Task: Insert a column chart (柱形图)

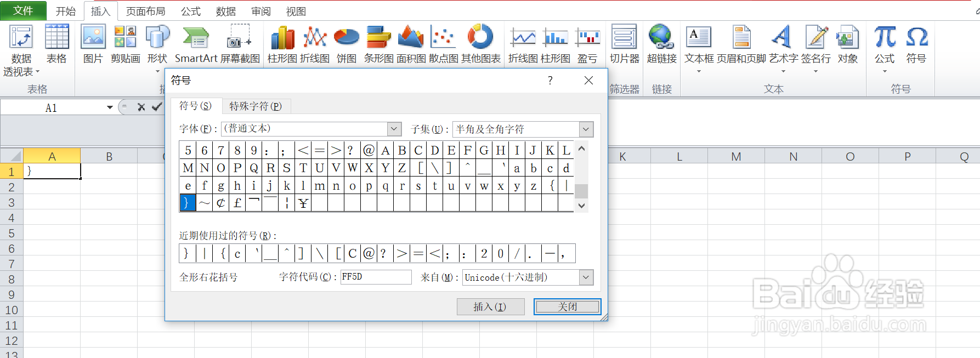Action: 282,44
